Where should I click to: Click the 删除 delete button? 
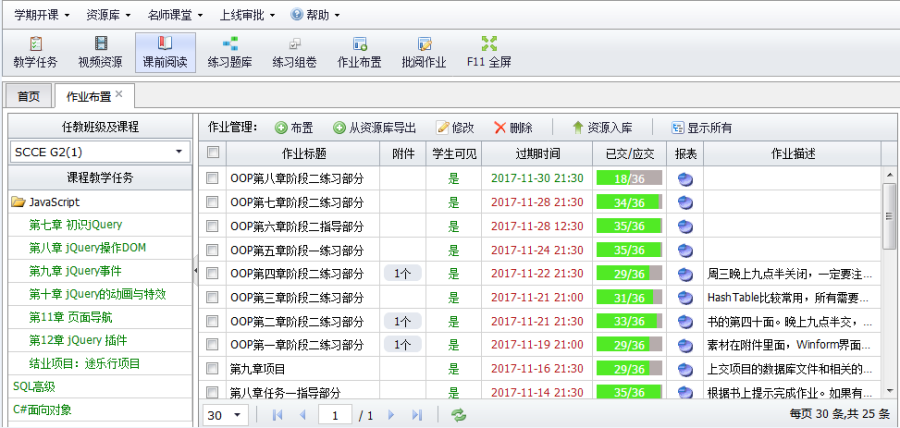pyautogui.click(x=512, y=127)
